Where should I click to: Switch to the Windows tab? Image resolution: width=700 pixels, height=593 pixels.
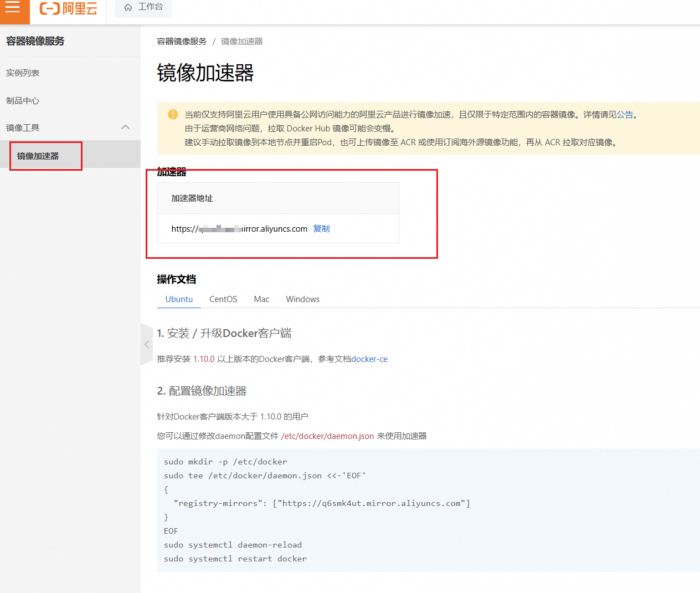coord(302,299)
